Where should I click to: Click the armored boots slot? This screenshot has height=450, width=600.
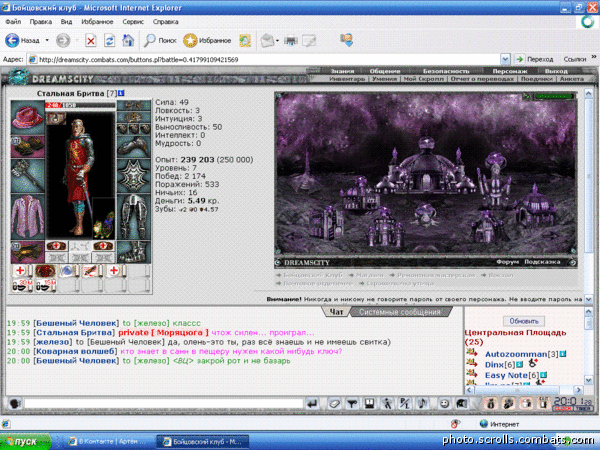pos(134,252)
